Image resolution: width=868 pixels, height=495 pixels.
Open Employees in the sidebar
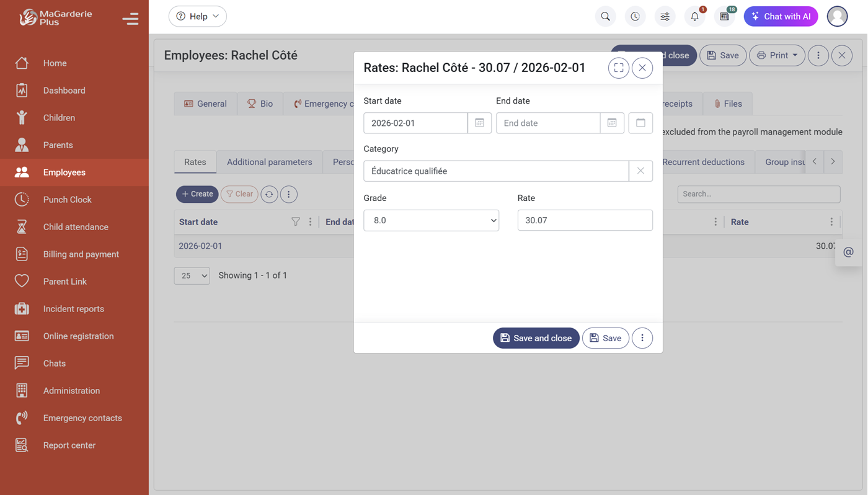tap(74, 172)
